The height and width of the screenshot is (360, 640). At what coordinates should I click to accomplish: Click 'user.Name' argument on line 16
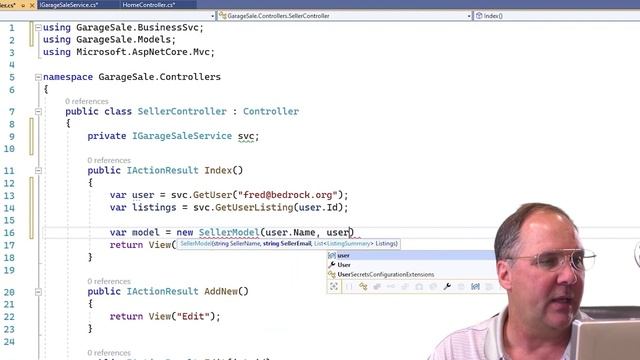(x=290, y=232)
